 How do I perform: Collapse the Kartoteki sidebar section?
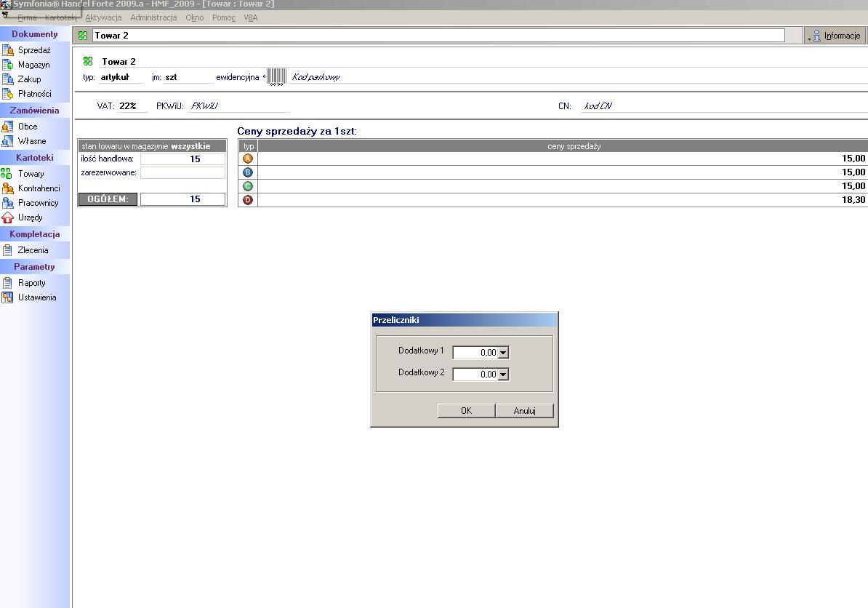[35, 157]
